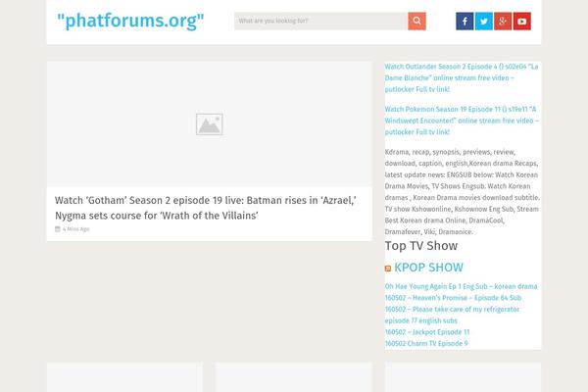The width and height of the screenshot is (588, 392).
Task: Open the Facebook social icon
Action: 465,21
